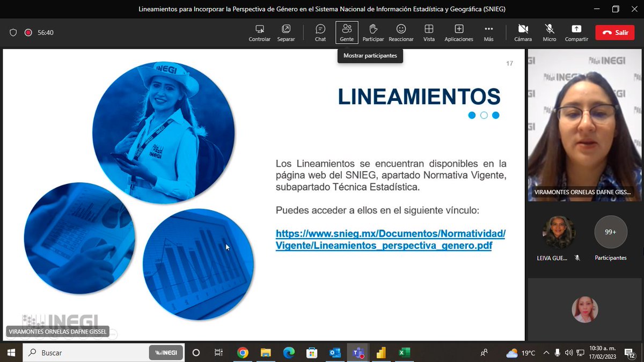The height and width of the screenshot is (362, 644).
Task: Start sharing with Compartir button
Action: (x=576, y=33)
